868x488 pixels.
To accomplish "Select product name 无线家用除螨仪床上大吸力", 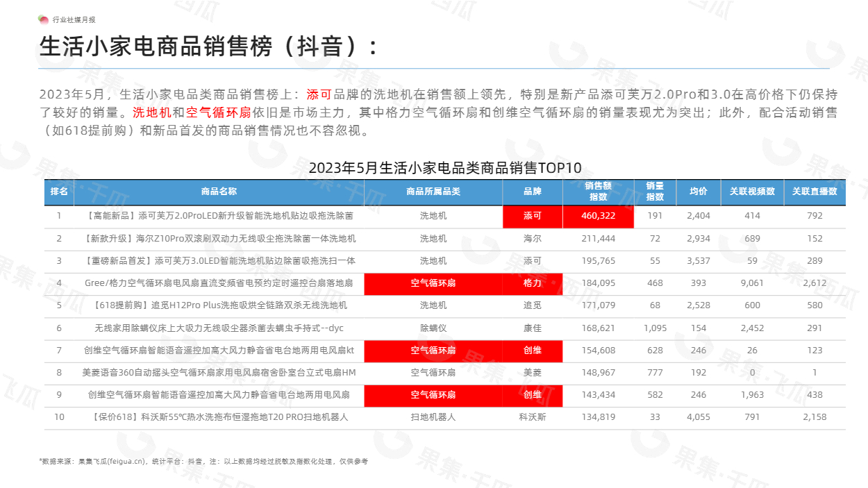I will click(x=219, y=328).
